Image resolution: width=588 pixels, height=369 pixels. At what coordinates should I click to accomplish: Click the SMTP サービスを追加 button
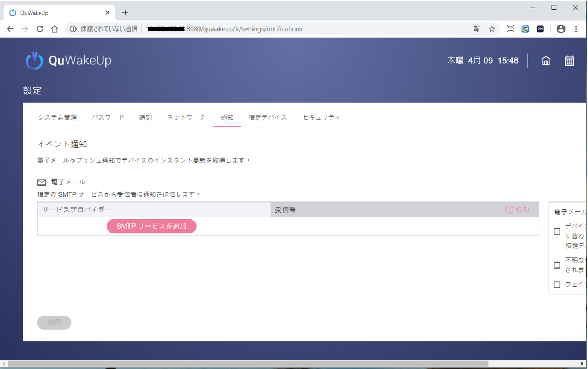(x=151, y=226)
